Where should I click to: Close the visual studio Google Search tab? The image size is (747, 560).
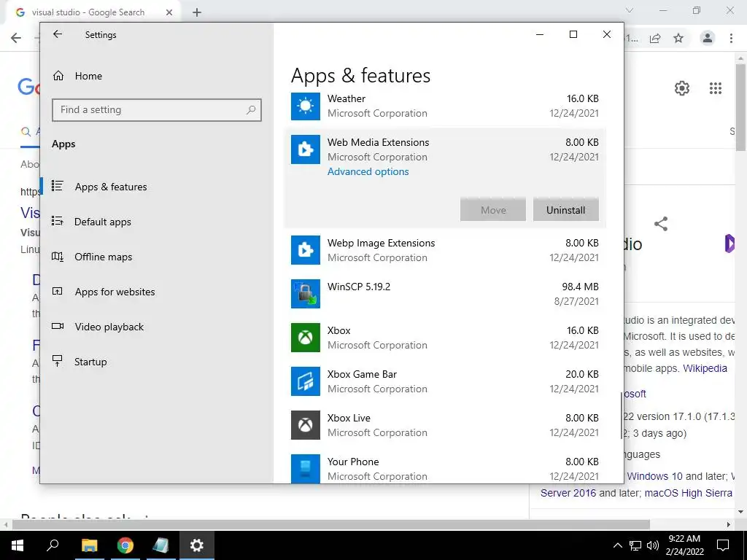pos(169,12)
